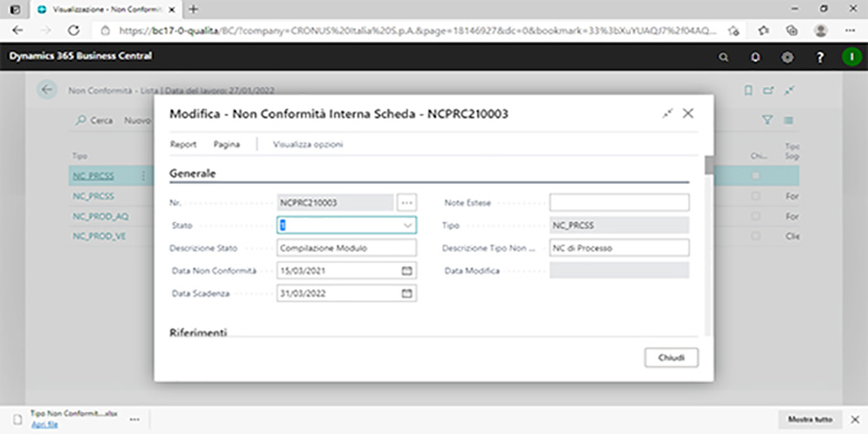Image resolution: width=868 pixels, height=434 pixels.
Task: Tick the checkbox in the NC_PROD_VE row
Action: click(756, 236)
